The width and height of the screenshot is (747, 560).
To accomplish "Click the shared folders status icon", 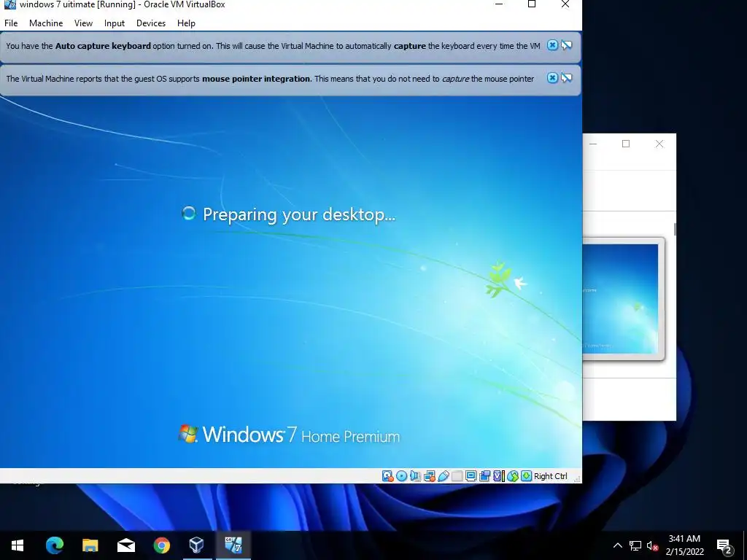I will 457,476.
